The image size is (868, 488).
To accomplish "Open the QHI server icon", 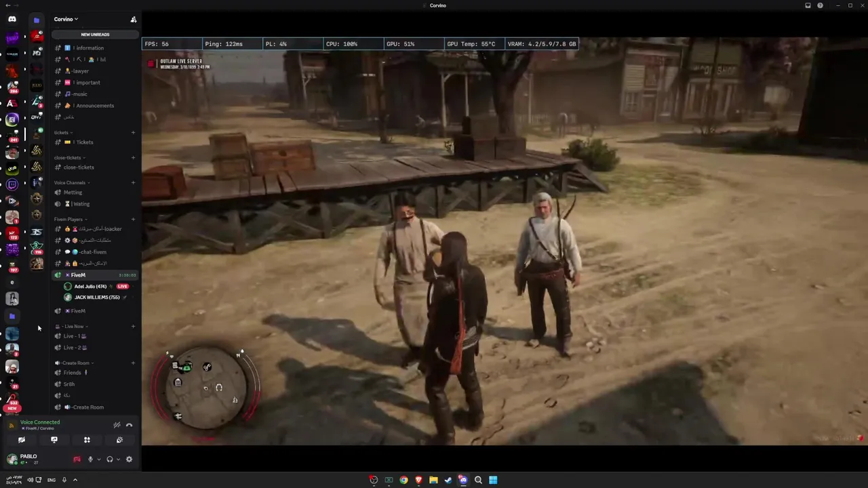I will pos(37,118).
